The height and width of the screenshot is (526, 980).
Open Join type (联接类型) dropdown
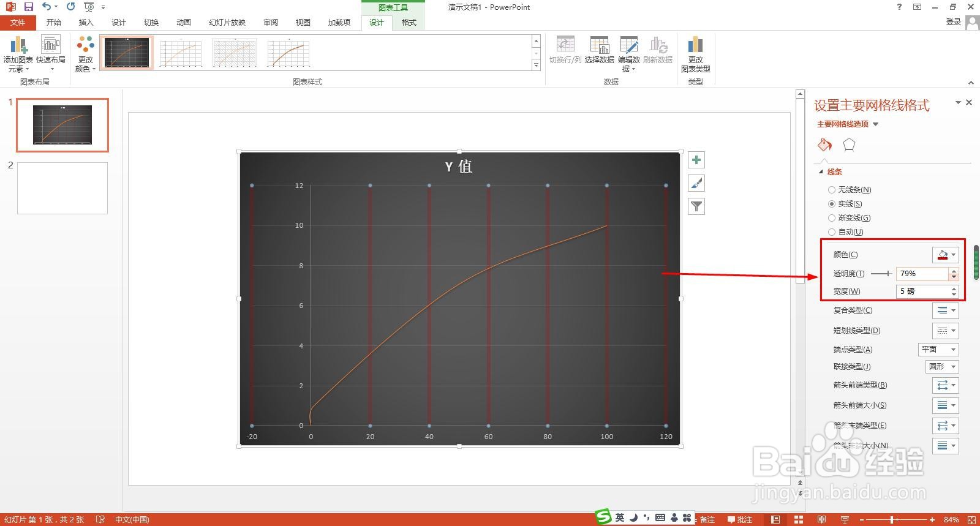pyautogui.click(x=942, y=367)
